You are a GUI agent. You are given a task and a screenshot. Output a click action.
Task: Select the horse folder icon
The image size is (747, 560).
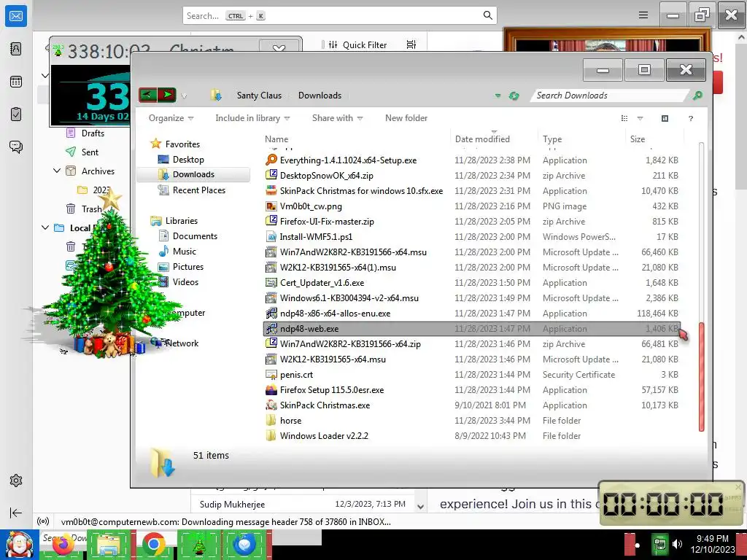pyautogui.click(x=271, y=421)
